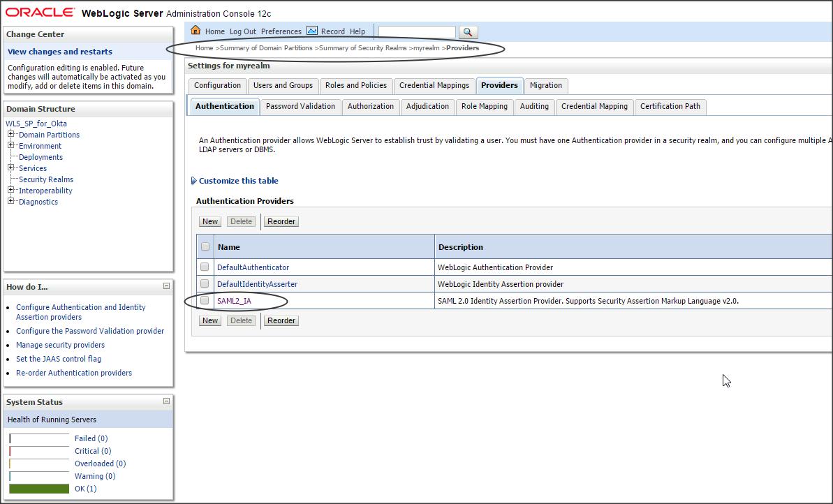The height and width of the screenshot is (504, 833).
Task: Open Security Realms in Domain Structure
Action: click(46, 179)
